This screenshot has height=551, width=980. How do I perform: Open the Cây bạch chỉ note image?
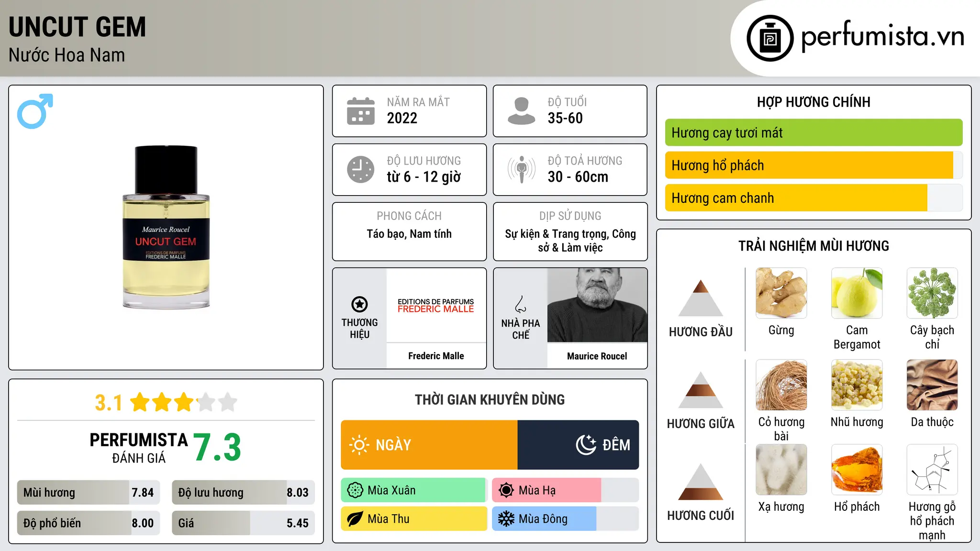(932, 293)
